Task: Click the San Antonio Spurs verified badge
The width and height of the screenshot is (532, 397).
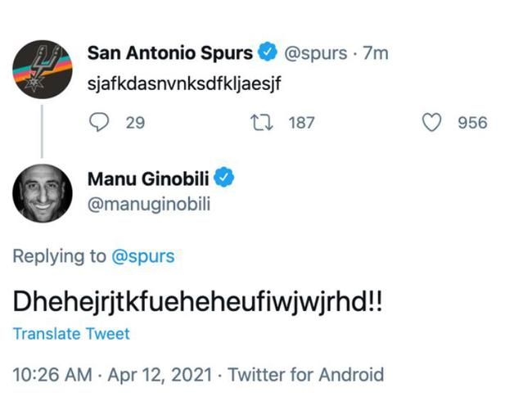Action: [268, 53]
